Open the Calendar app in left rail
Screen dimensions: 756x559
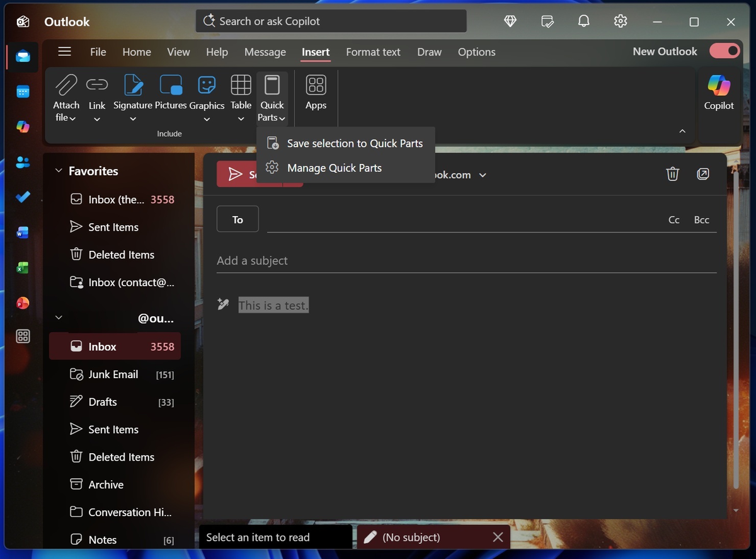point(23,92)
